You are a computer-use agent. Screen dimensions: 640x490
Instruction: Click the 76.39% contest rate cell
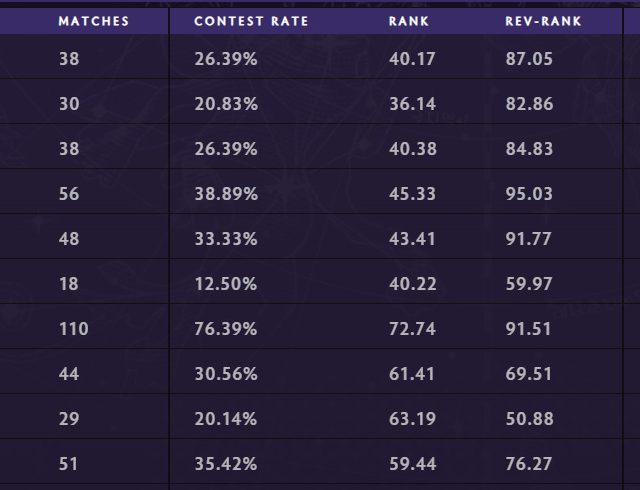[226, 329]
